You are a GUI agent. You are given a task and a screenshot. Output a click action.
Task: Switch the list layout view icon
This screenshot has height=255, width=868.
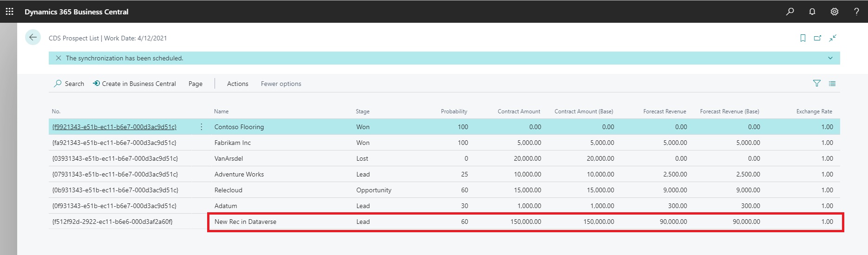point(832,84)
